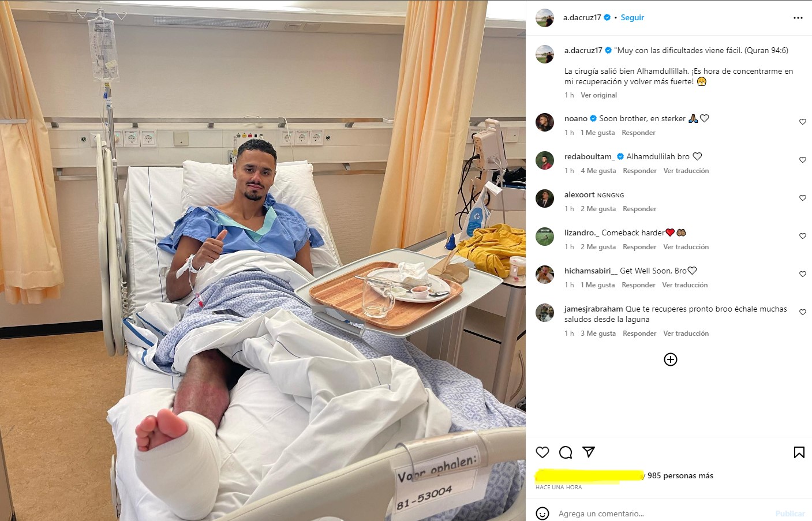812x521 pixels.
Task: Open the emoji picker in the comment box
Action: click(542, 513)
